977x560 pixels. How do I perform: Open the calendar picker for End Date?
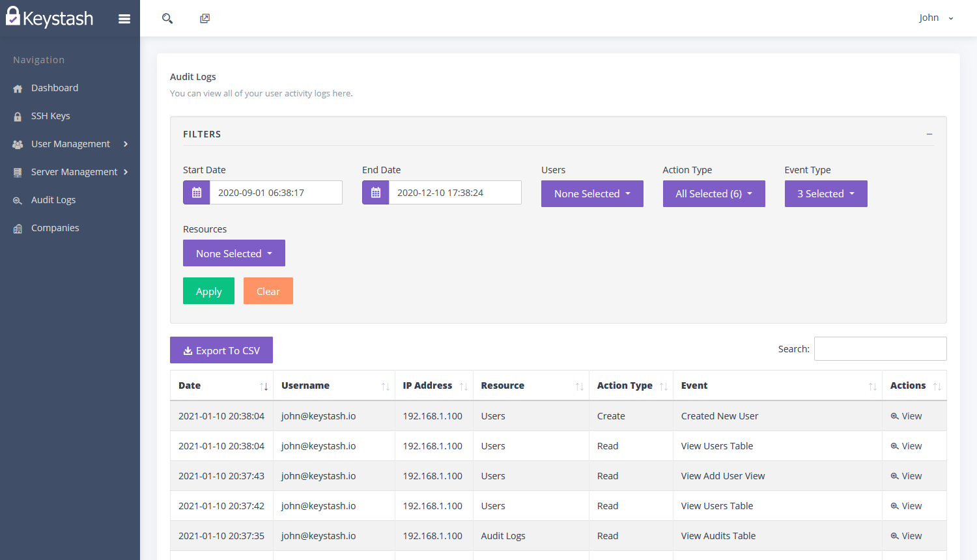[x=375, y=192]
